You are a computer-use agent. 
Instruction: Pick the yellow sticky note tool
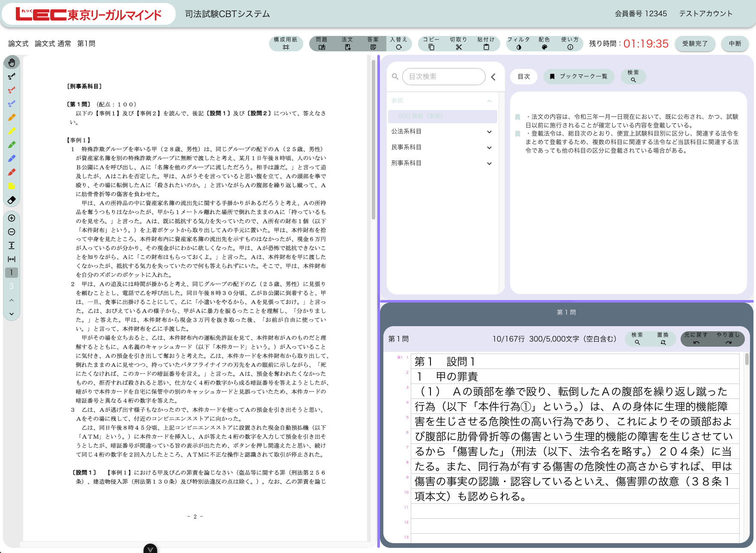tap(12, 186)
